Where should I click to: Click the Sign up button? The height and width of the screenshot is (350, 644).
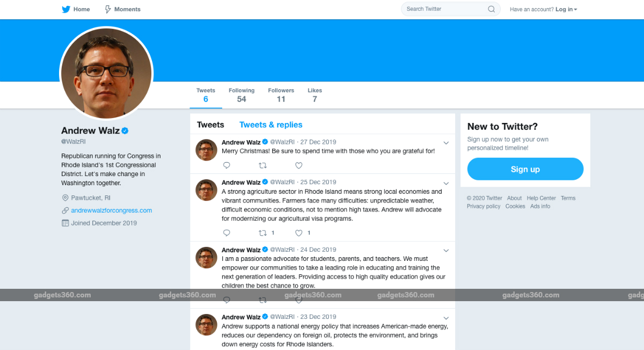[x=525, y=169]
